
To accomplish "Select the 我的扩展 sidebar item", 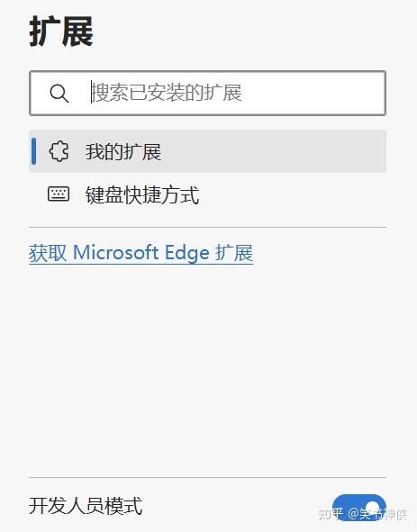I will pyautogui.click(x=207, y=151).
